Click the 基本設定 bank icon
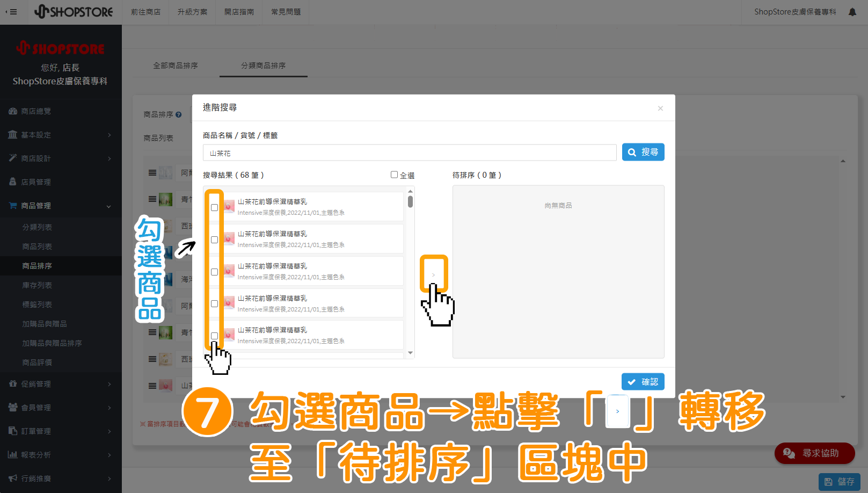 click(13, 135)
